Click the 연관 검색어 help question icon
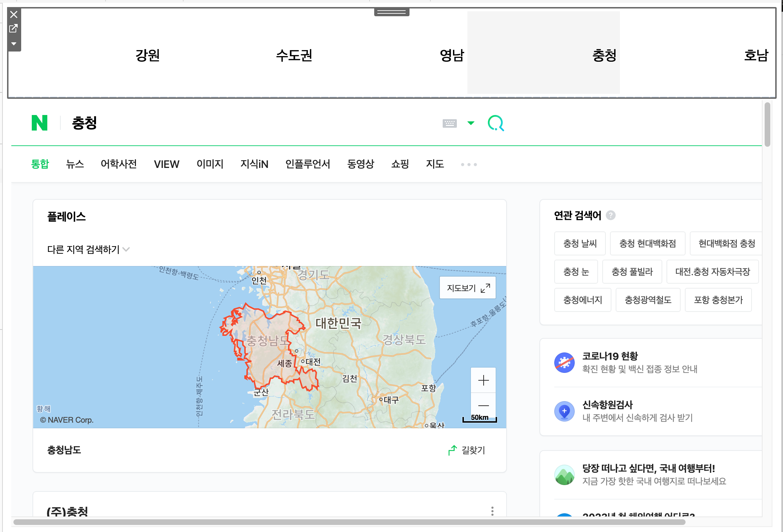Viewport: 783px width, 532px height. click(611, 215)
